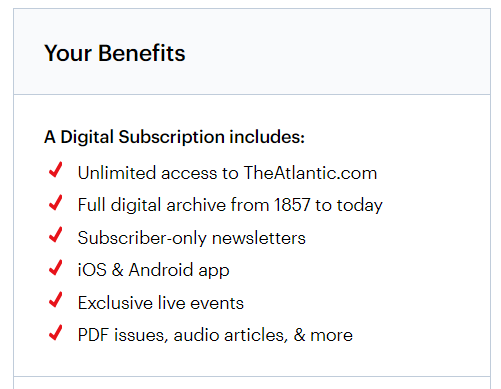
Task: Click the checkmark next to iOS & Android app
Action: (x=56, y=267)
